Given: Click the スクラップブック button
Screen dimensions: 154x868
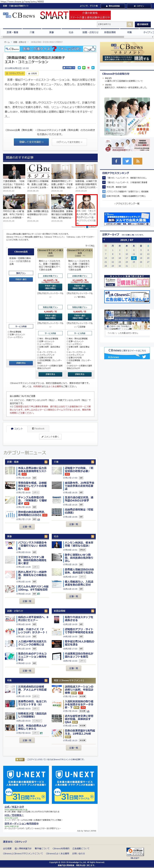Looking at the screenshot, I should [15, 73].
